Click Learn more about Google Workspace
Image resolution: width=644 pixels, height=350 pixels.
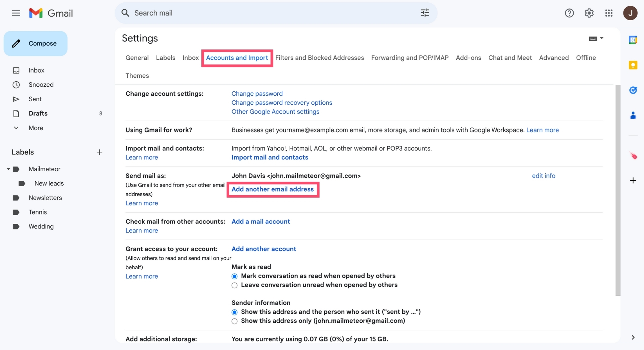coord(542,130)
